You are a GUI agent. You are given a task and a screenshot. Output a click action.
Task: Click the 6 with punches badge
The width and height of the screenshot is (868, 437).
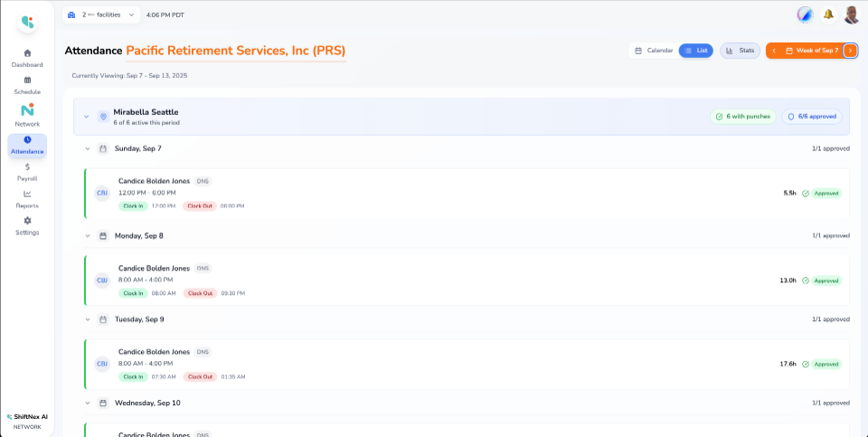point(743,117)
